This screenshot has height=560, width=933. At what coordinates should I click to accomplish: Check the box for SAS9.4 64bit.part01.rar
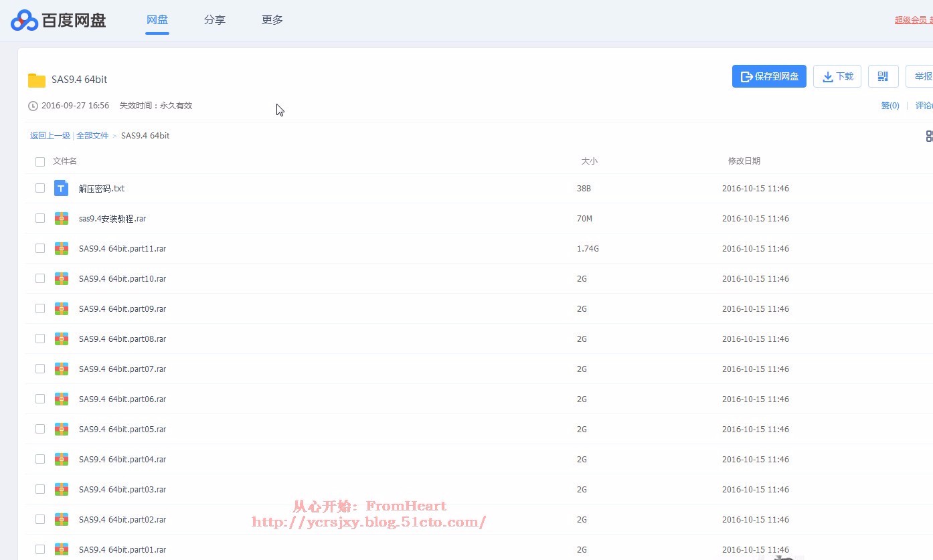(40, 549)
